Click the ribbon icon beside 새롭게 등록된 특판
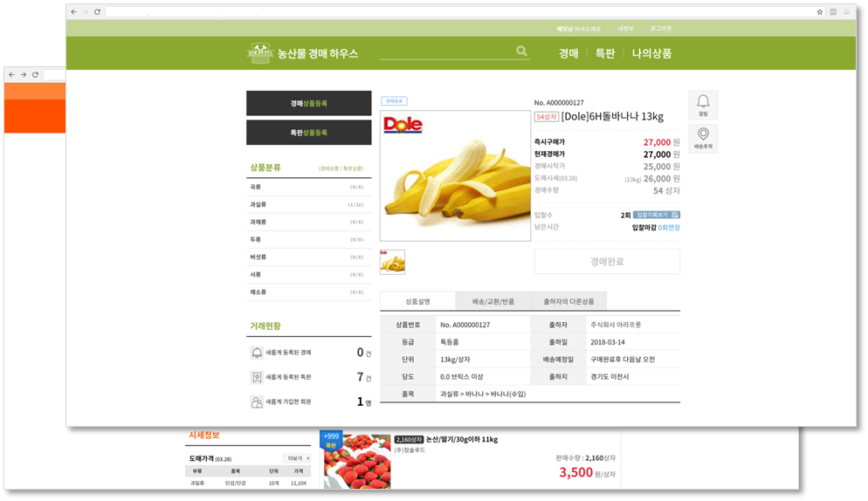868x501 pixels. pos(257,378)
